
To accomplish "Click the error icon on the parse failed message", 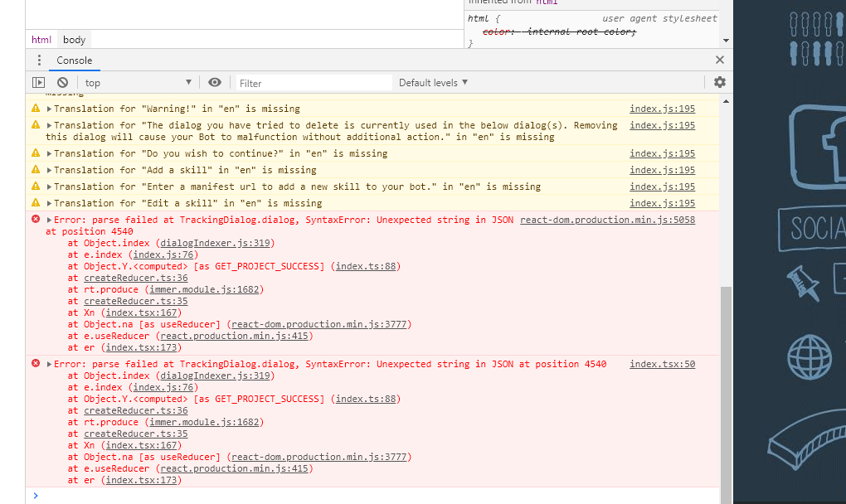I will (x=35, y=220).
